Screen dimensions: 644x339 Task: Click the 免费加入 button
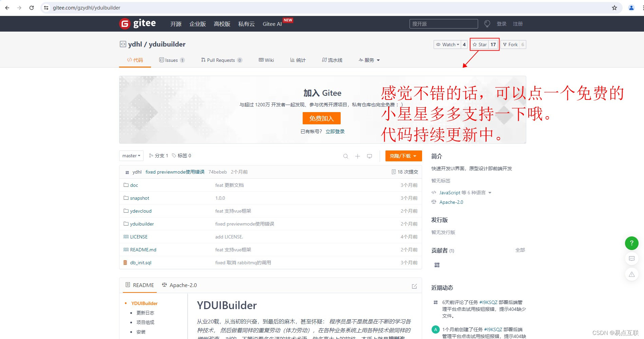(321, 118)
